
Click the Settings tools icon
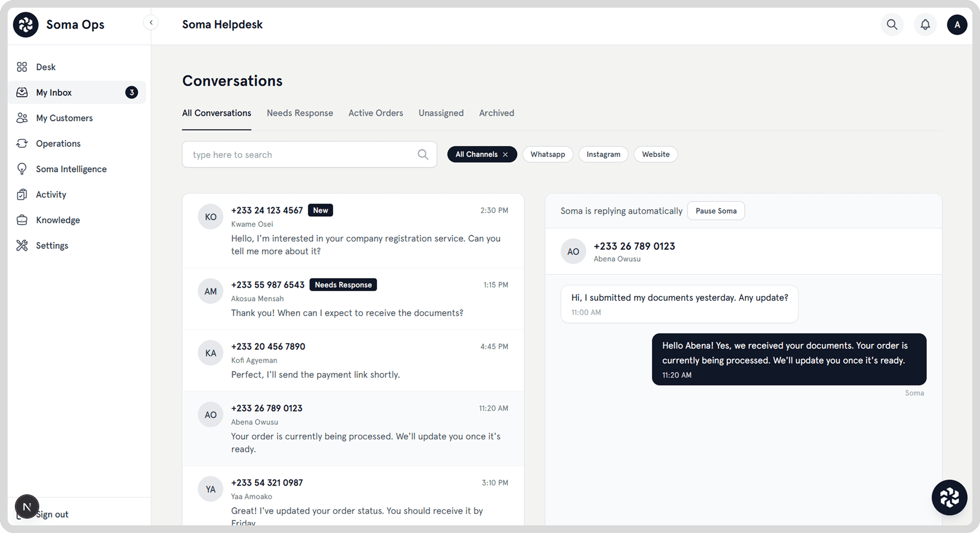[x=22, y=245]
